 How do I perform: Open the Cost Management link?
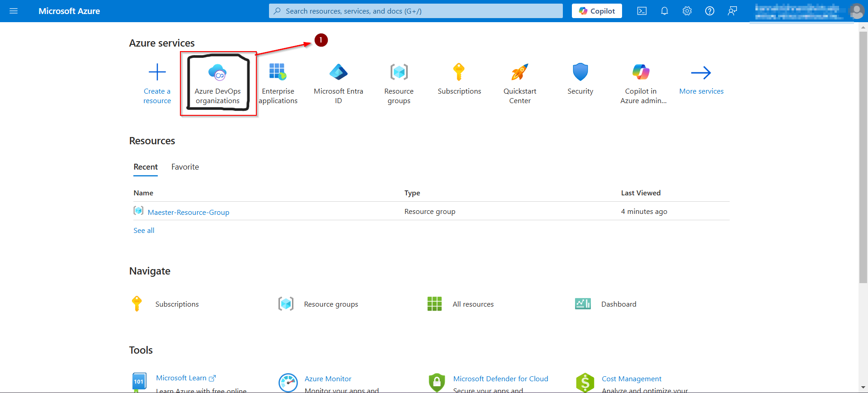632,379
